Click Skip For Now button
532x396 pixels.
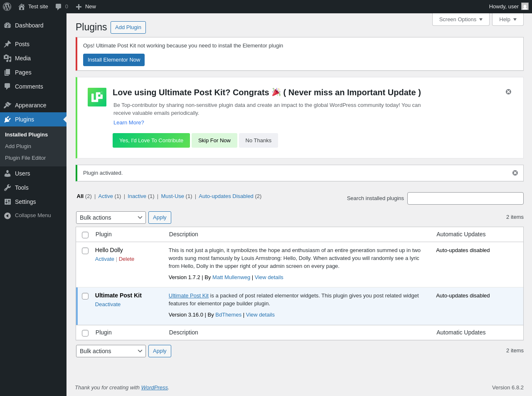[214, 141]
